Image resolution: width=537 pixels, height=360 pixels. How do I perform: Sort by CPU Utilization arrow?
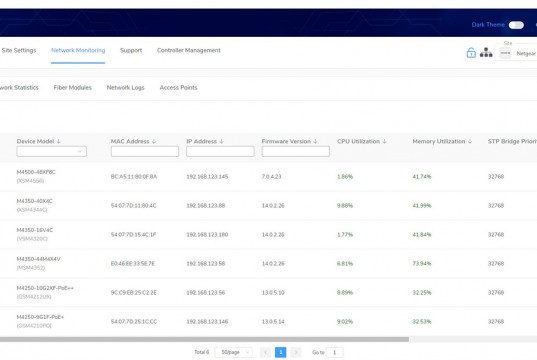click(x=384, y=141)
